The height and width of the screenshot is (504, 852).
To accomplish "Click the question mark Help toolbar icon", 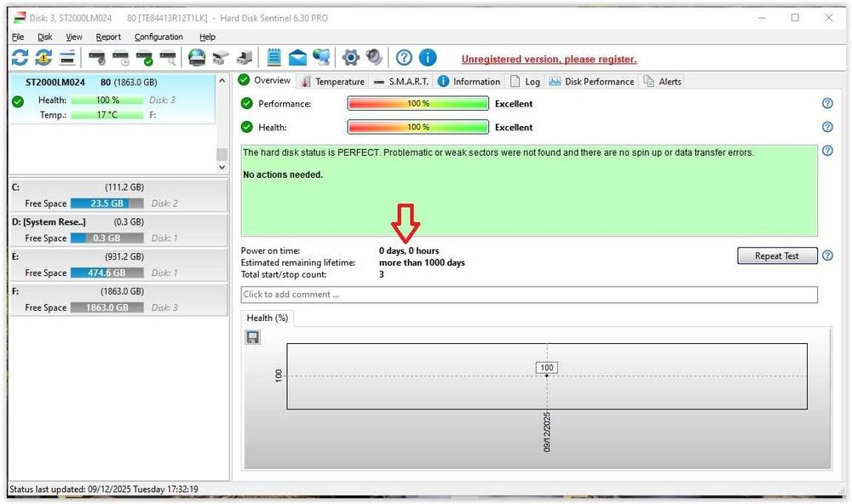I will coord(404,57).
